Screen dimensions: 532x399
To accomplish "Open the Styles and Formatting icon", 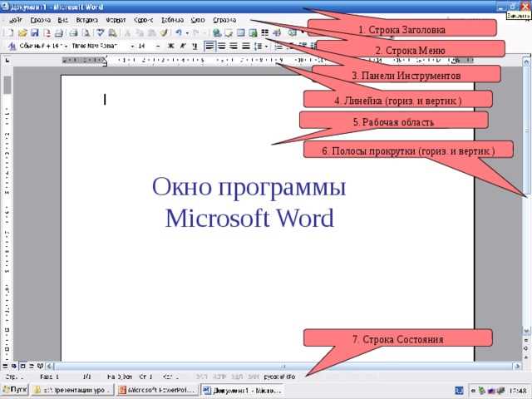I will [x=12, y=46].
